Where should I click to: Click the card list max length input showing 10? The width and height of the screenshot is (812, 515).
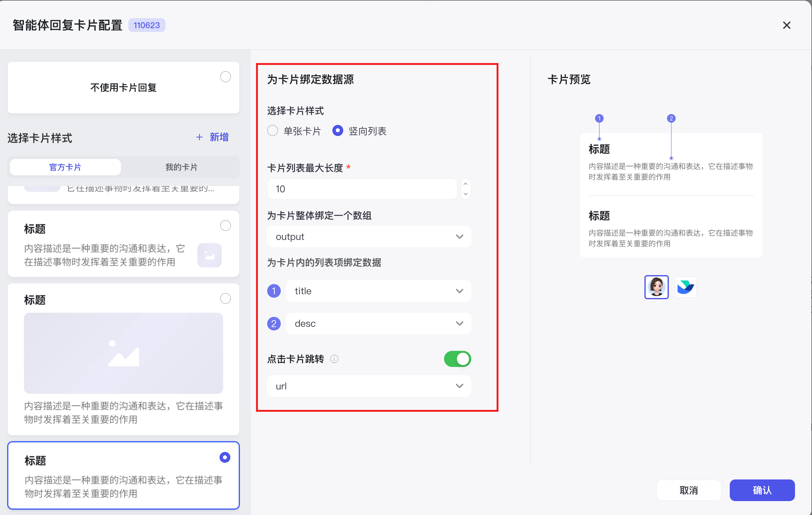(362, 189)
